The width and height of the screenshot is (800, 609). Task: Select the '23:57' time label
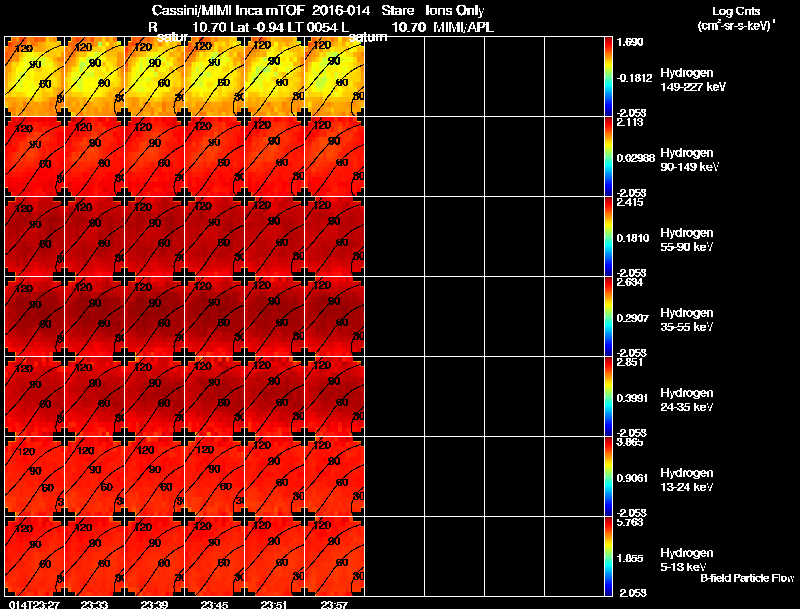(x=334, y=604)
